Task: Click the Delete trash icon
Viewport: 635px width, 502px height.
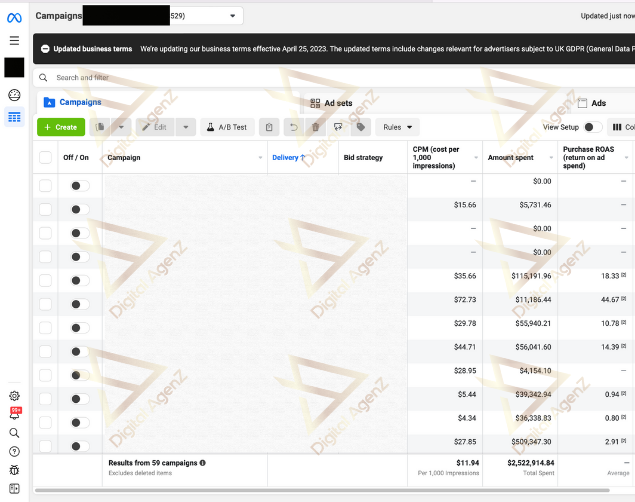Action: [x=315, y=127]
